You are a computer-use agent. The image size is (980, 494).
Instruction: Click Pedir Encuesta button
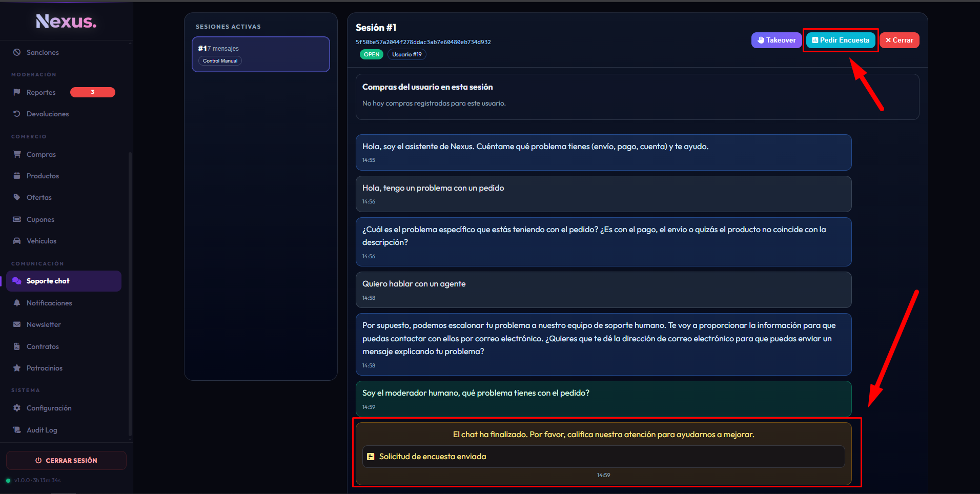click(x=841, y=40)
